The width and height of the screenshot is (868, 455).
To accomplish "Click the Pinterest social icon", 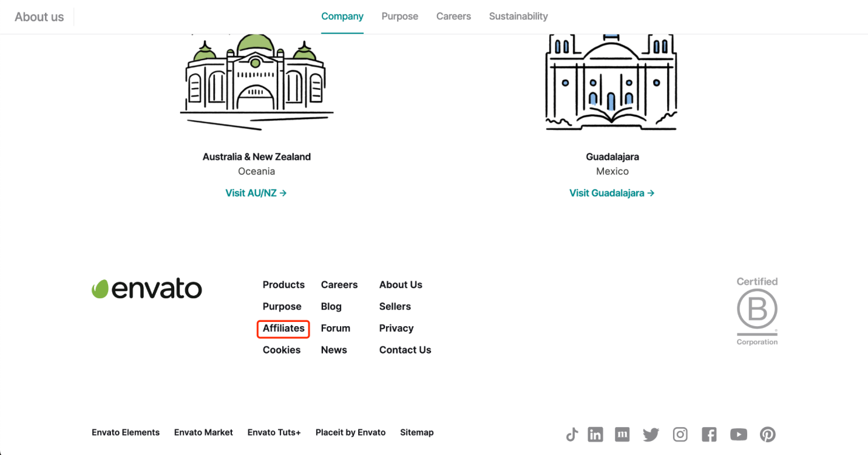I will click(x=768, y=434).
